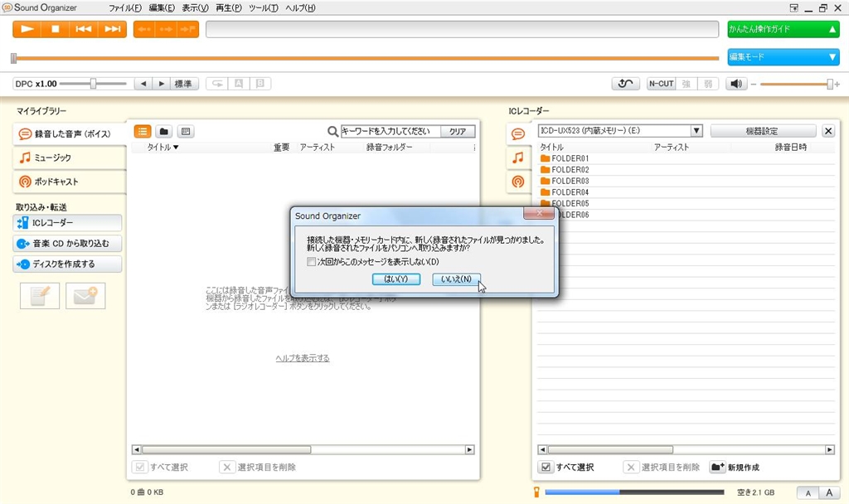This screenshot has width=849, height=504.
Task: Sort by タイトル column header
Action: (163, 148)
